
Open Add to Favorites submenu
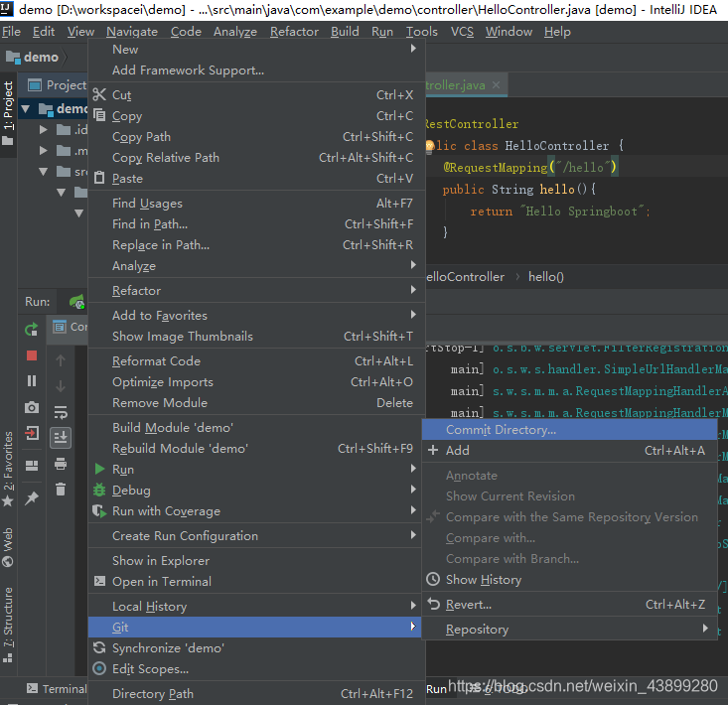tap(256, 316)
